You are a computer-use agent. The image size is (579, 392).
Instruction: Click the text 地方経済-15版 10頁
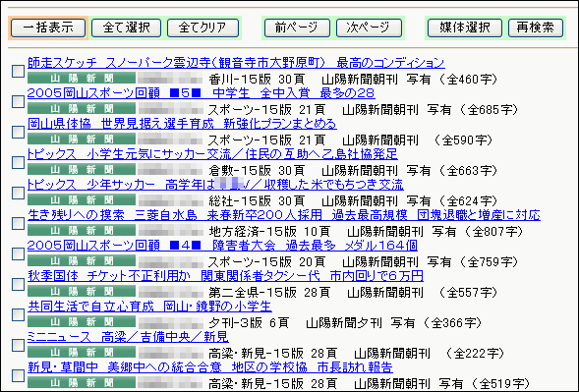[269, 232]
